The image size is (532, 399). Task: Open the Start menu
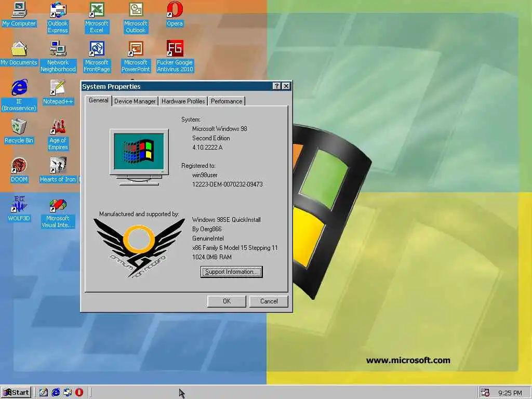tap(16, 393)
